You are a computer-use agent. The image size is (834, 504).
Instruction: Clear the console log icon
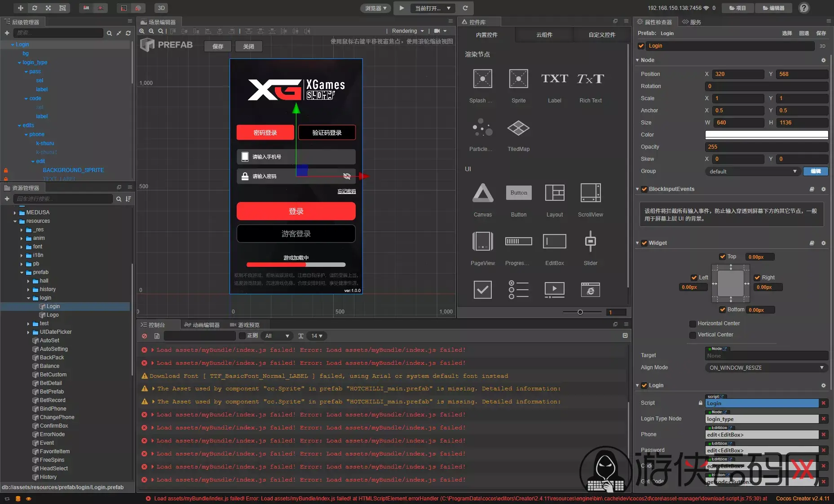click(x=144, y=336)
